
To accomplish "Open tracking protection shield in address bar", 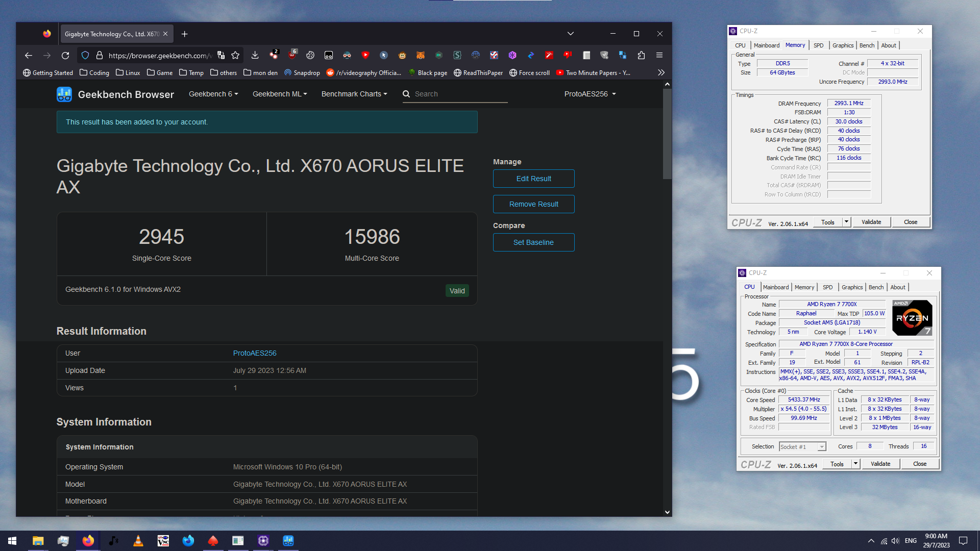I will pyautogui.click(x=85, y=56).
